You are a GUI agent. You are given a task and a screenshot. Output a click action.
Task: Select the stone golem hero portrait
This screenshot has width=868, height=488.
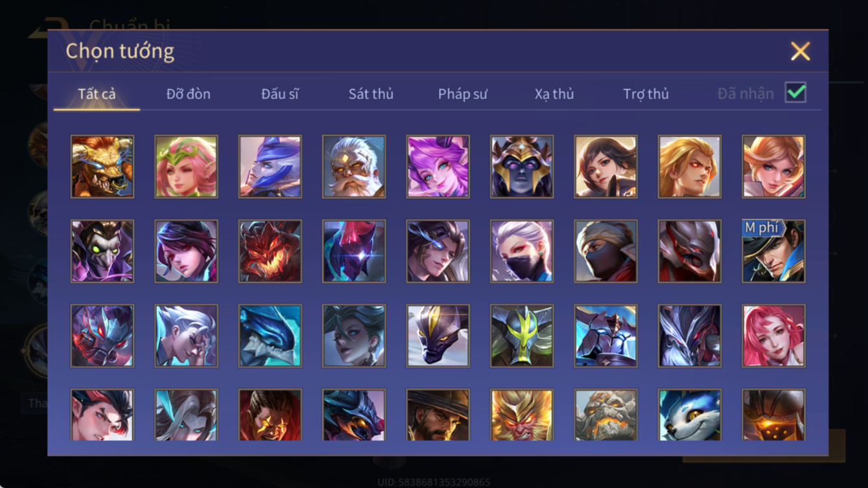point(606,415)
